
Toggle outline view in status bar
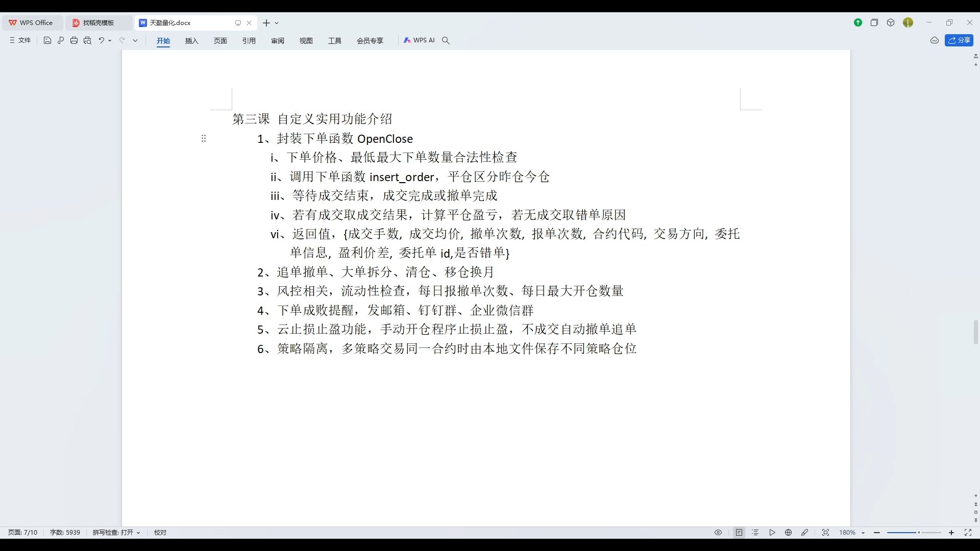click(755, 532)
